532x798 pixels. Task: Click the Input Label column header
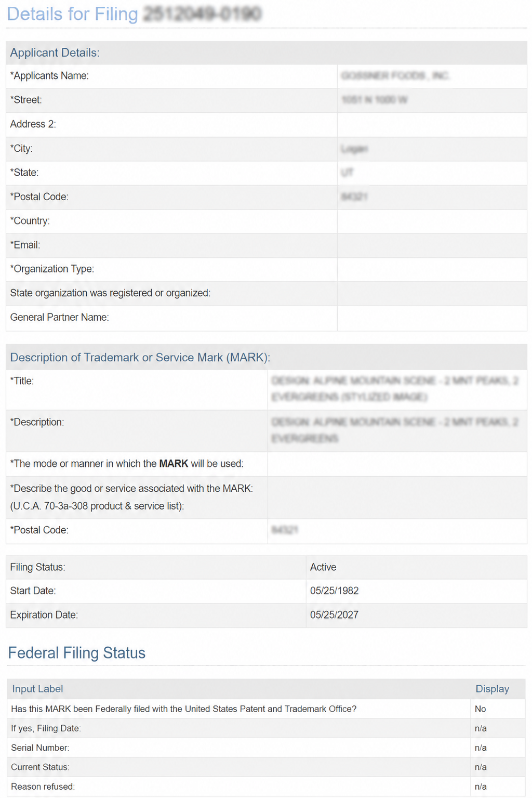pyautogui.click(x=37, y=689)
